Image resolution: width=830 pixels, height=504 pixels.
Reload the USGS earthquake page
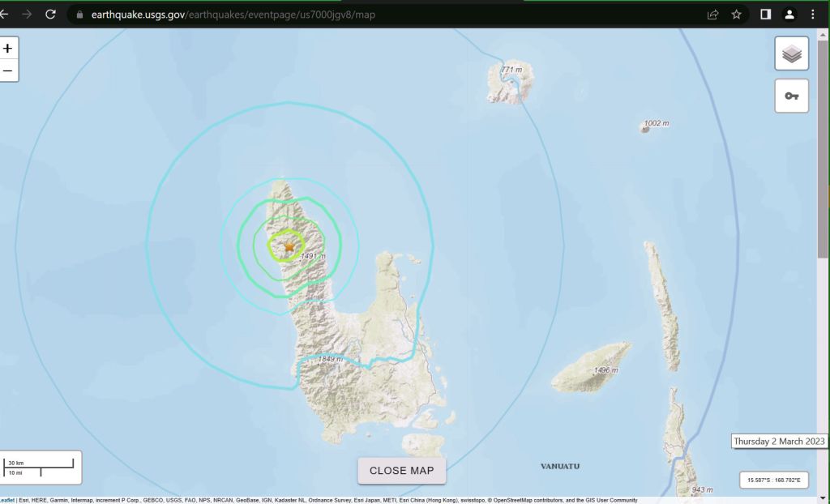tap(50, 15)
